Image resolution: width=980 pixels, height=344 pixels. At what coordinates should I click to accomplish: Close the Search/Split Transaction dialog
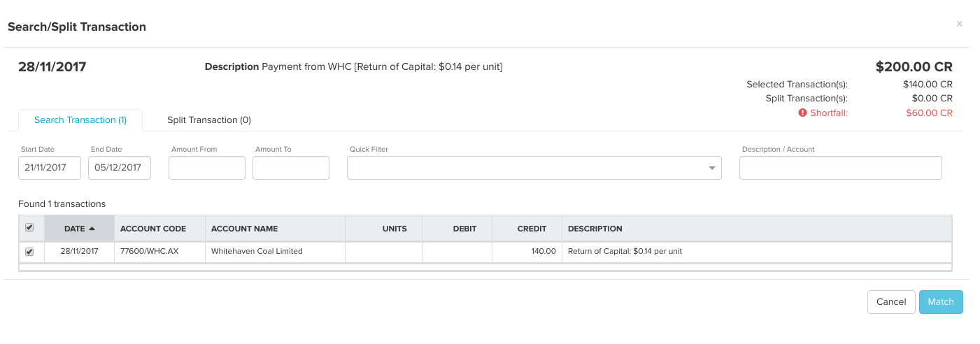(x=959, y=24)
